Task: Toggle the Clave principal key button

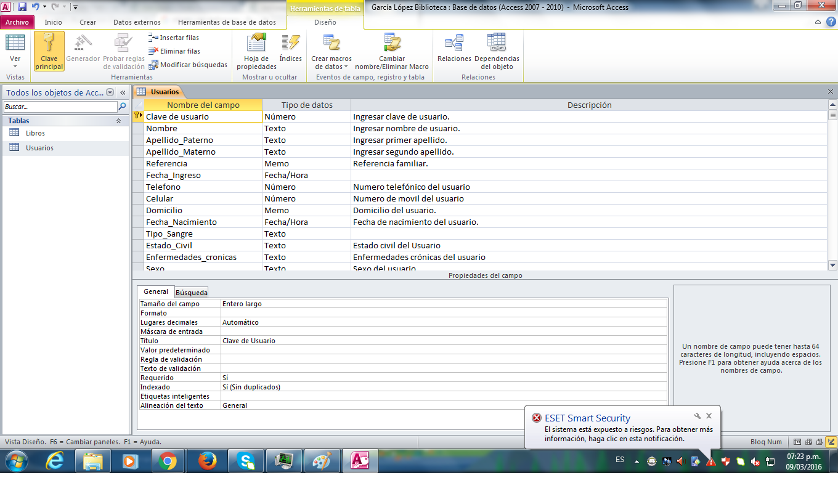Action: [x=49, y=51]
